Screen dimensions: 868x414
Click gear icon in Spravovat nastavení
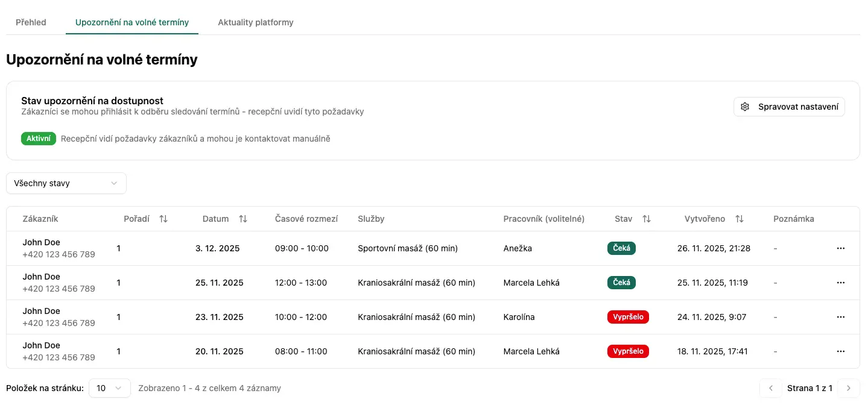745,107
